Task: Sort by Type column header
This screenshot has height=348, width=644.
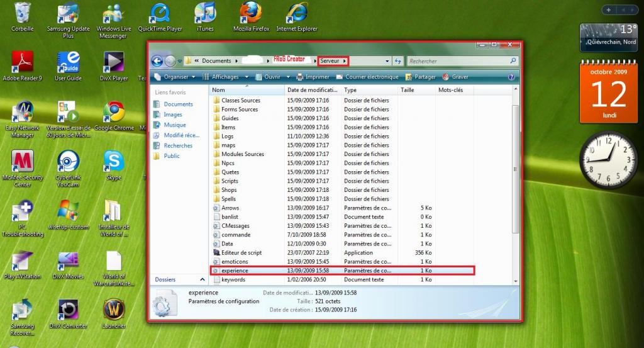Action: pos(369,90)
